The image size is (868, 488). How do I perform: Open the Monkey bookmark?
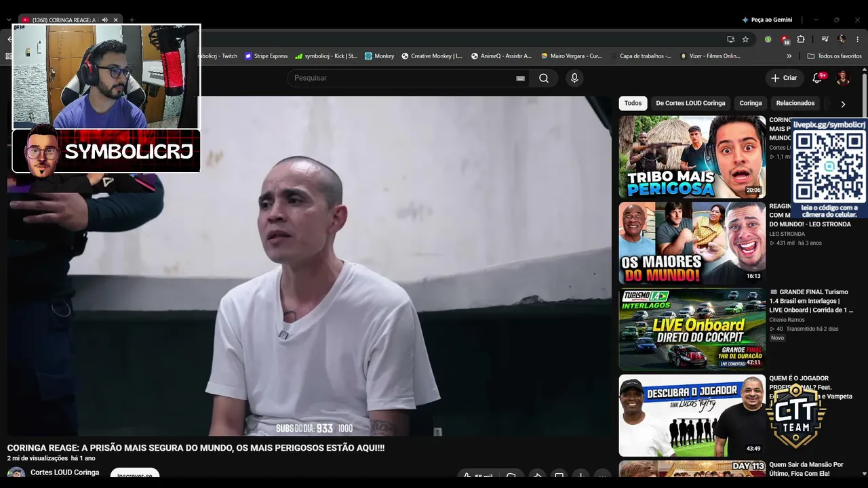click(x=380, y=56)
